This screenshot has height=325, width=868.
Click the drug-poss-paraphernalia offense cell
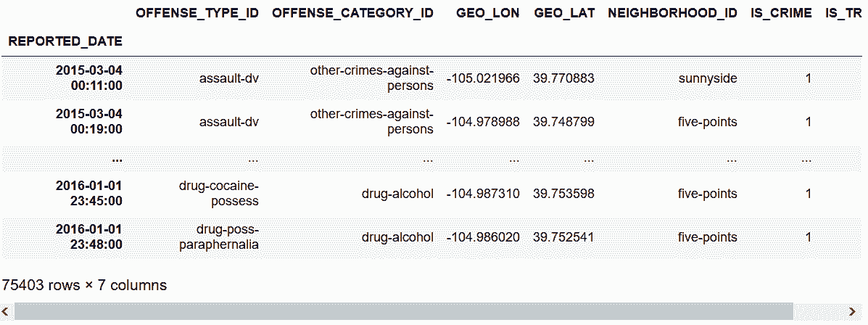(218, 237)
